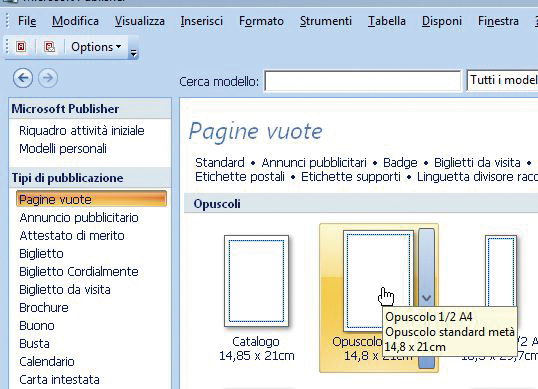Jump to Badge category link
Viewport: 538px width, 389px height.
pos(400,163)
